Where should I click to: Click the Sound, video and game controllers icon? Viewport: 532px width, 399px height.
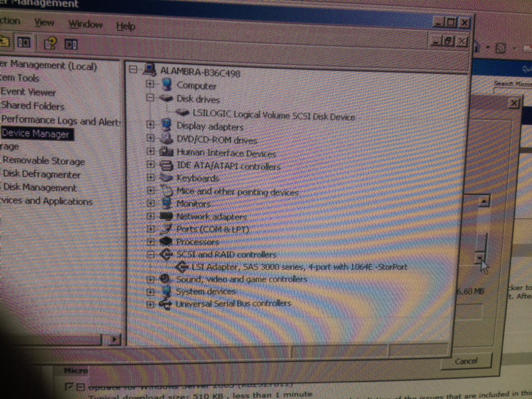[x=165, y=279]
